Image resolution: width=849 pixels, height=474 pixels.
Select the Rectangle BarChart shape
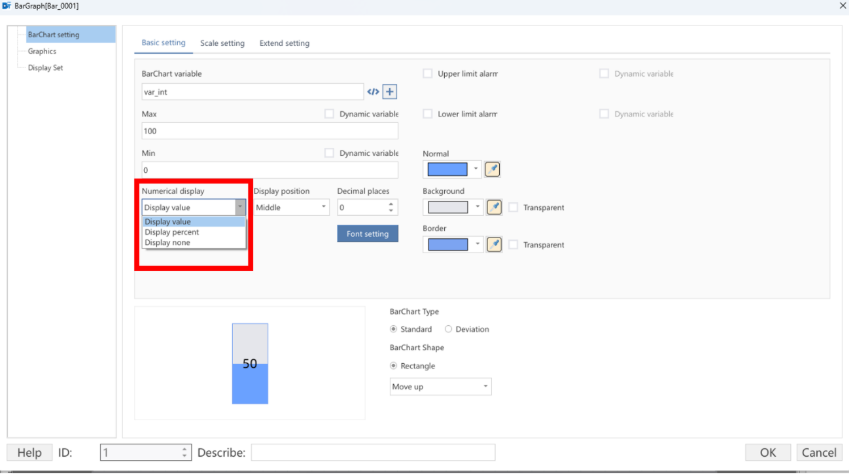[394, 366]
